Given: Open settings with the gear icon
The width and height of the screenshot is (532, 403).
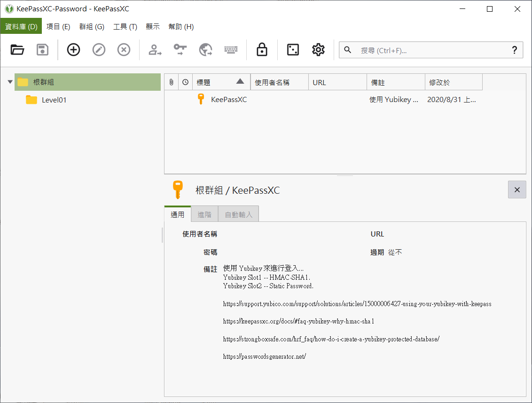Looking at the screenshot, I should (318, 50).
